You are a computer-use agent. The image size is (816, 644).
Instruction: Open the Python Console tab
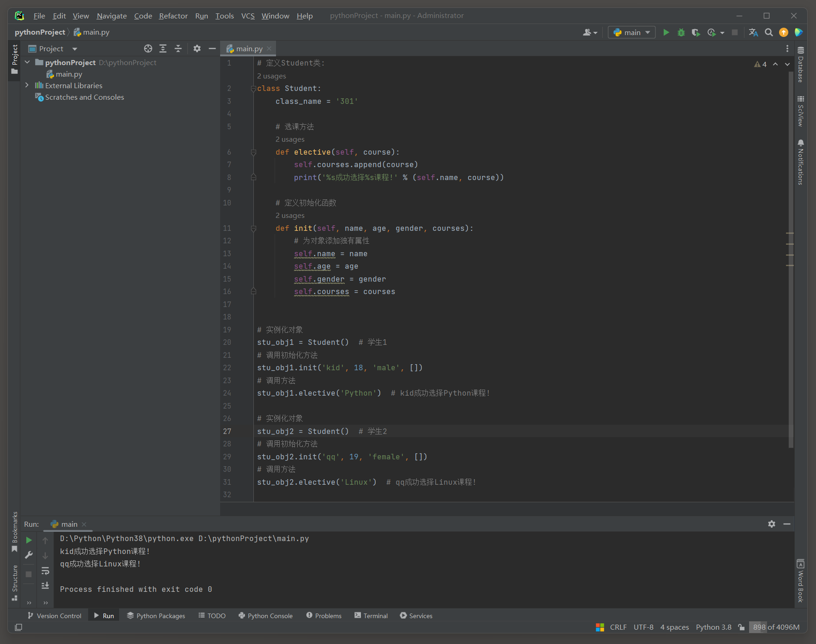click(265, 616)
